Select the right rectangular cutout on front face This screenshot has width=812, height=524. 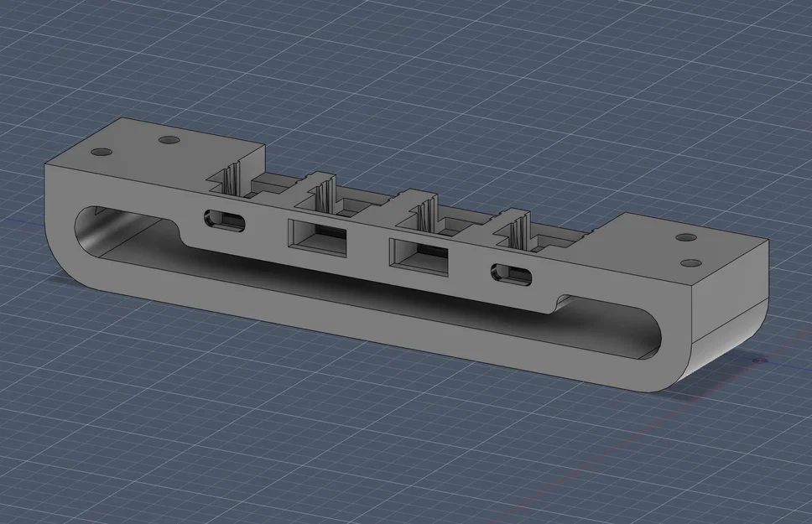click(419, 257)
